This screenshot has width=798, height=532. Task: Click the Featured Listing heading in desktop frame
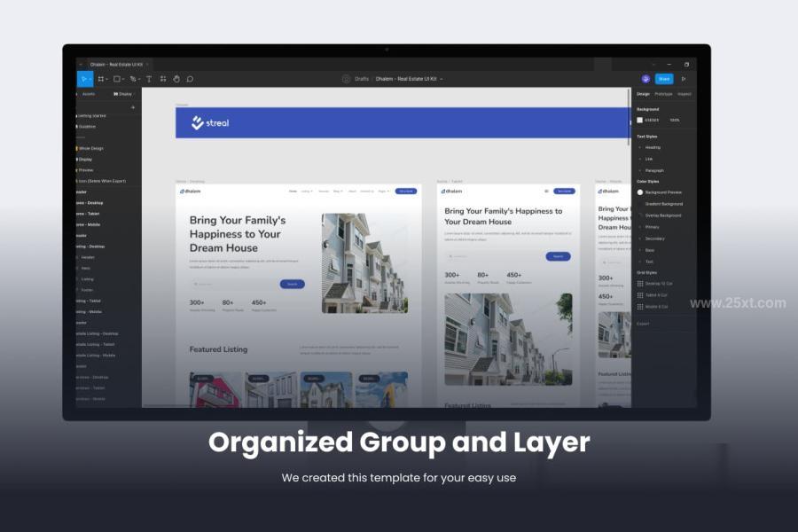coord(218,349)
